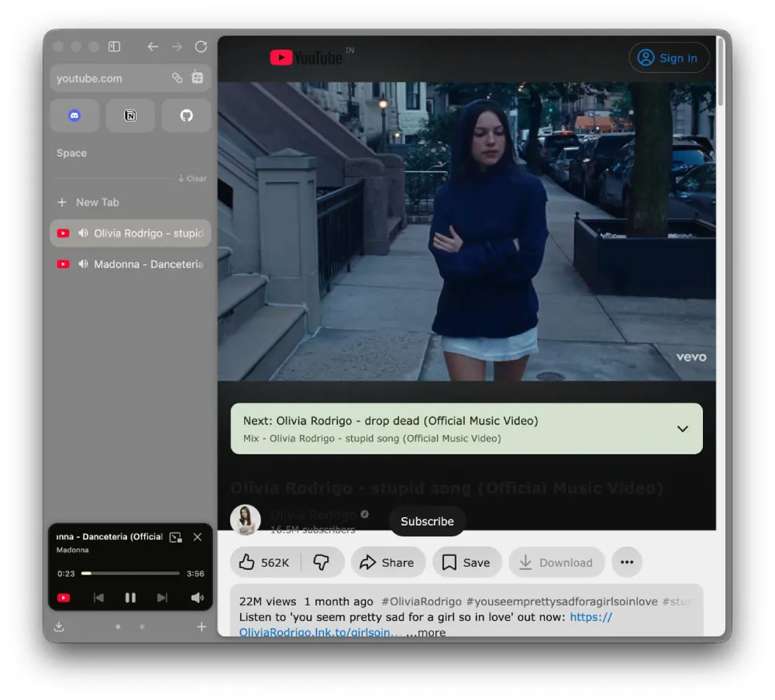Reload the page with refresh icon
This screenshot has width=775, height=700.
coord(201,47)
